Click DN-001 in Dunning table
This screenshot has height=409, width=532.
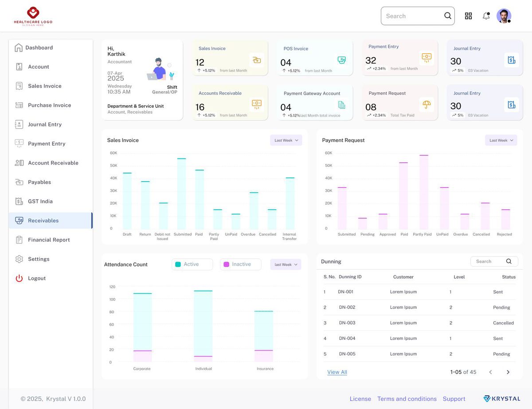[346, 292]
